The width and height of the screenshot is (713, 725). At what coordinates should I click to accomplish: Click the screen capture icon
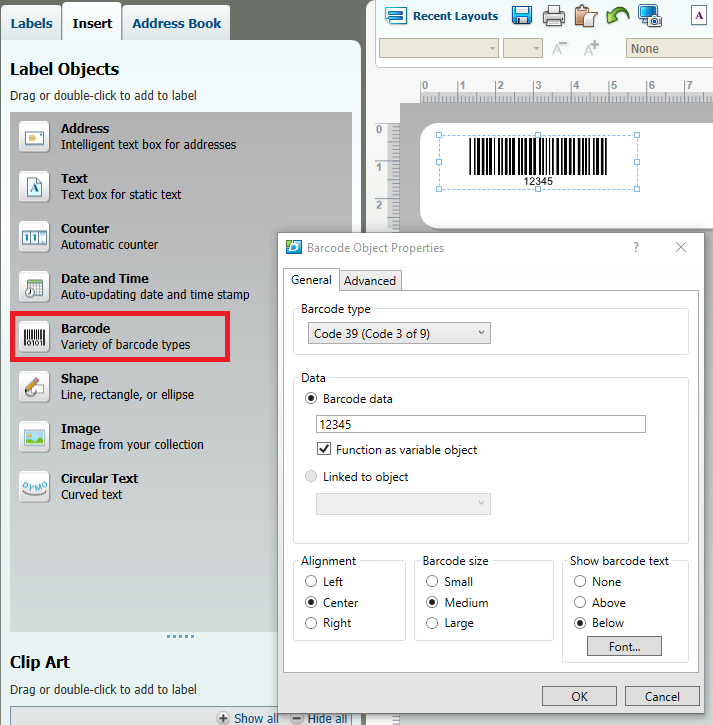click(x=650, y=15)
